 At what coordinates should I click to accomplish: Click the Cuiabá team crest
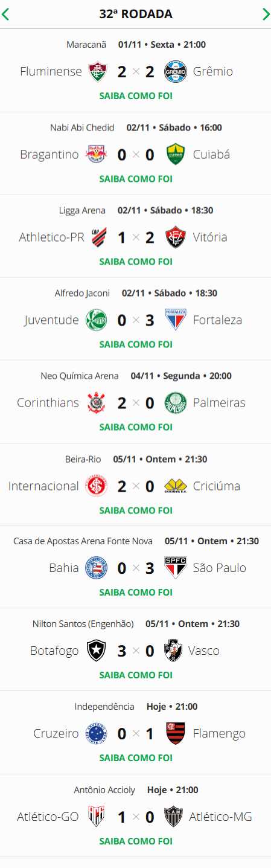pyautogui.click(x=175, y=155)
